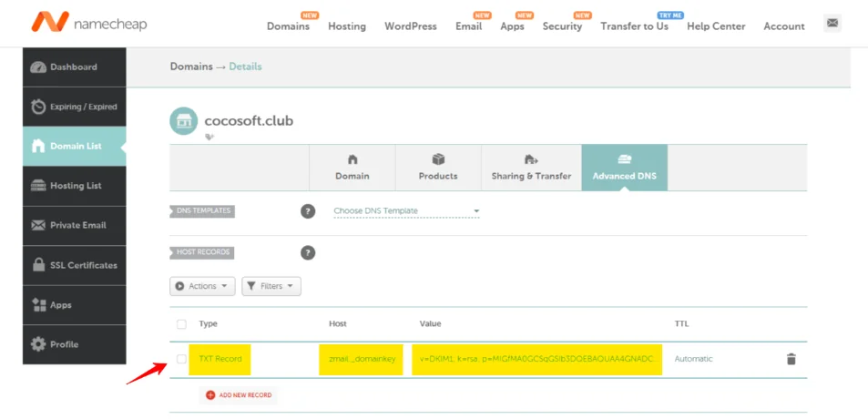The image size is (868, 419).
Task: Open the Hosting top menu
Action: pos(347,26)
